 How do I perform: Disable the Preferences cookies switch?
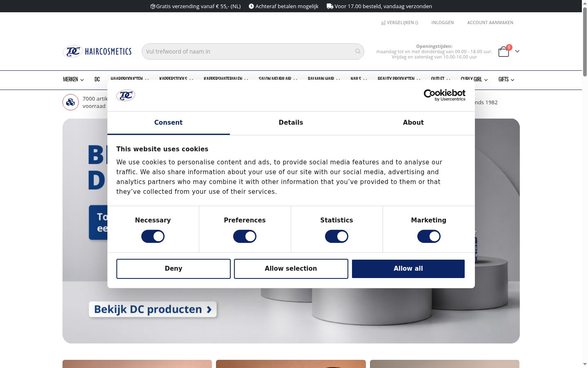coord(245,236)
